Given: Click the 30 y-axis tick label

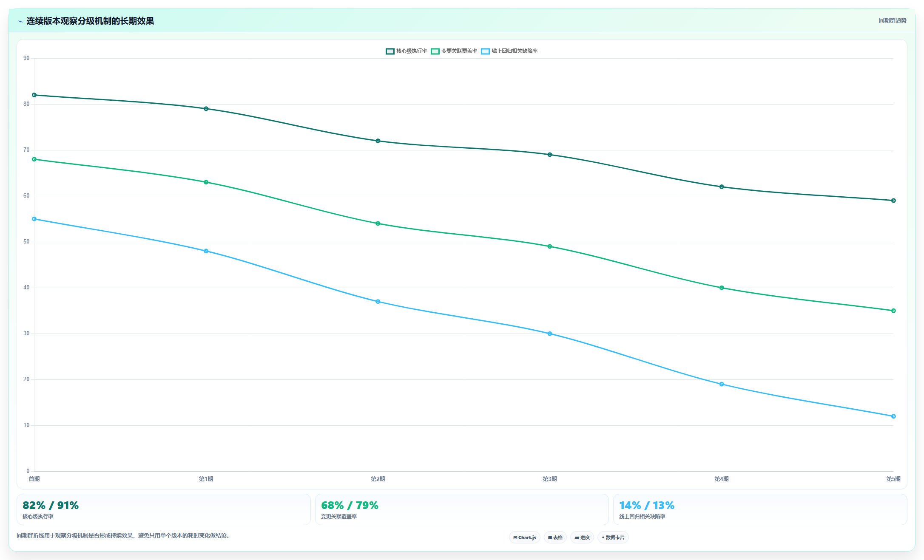Looking at the screenshot, I should pyautogui.click(x=26, y=334).
